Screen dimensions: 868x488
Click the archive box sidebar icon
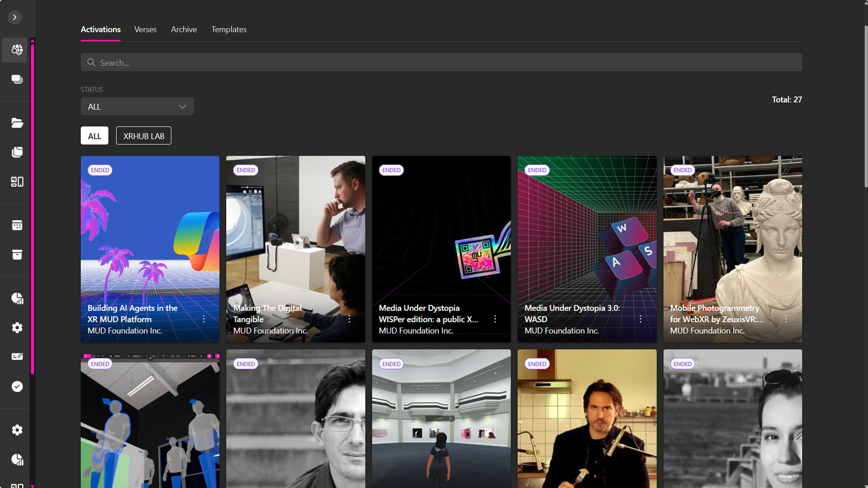point(17,255)
